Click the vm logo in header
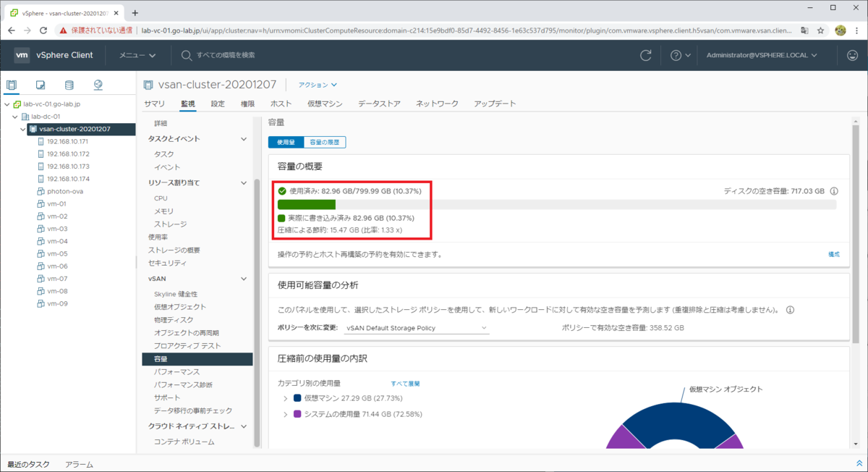This screenshot has width=868, height=472. tap(22, 55)
